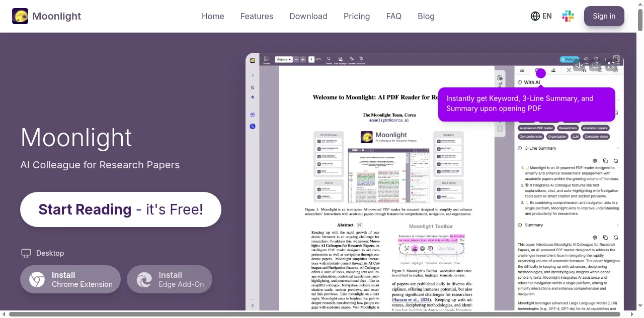The width and height of the screenshot is (644, 318).
Task: Click the page number field in demo toolbar
Action: (x=311, y=59)
